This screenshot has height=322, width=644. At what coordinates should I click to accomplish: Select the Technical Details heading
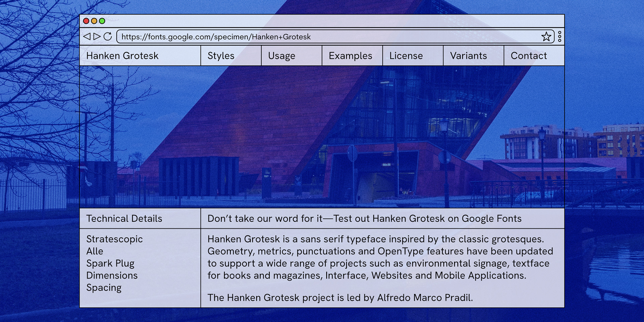[x=124, y=219]
